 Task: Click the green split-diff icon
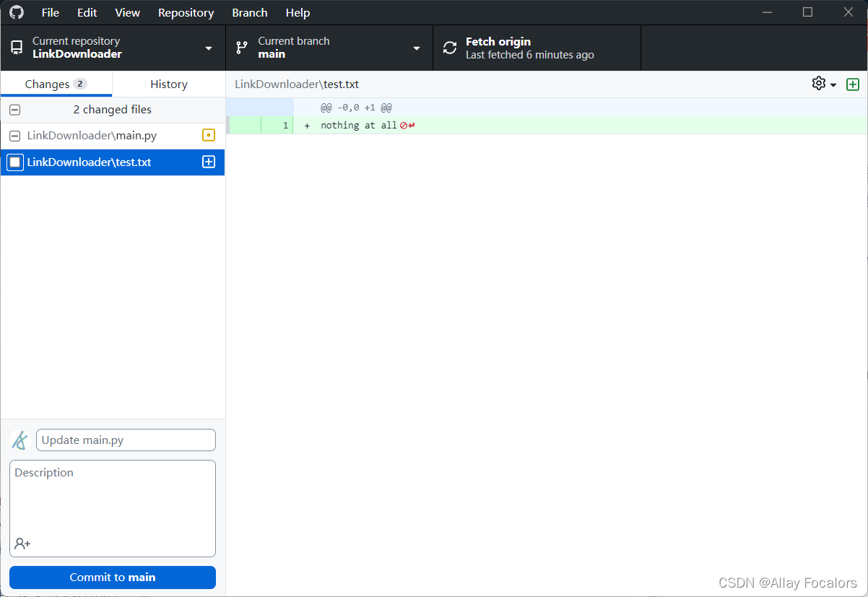853,84
